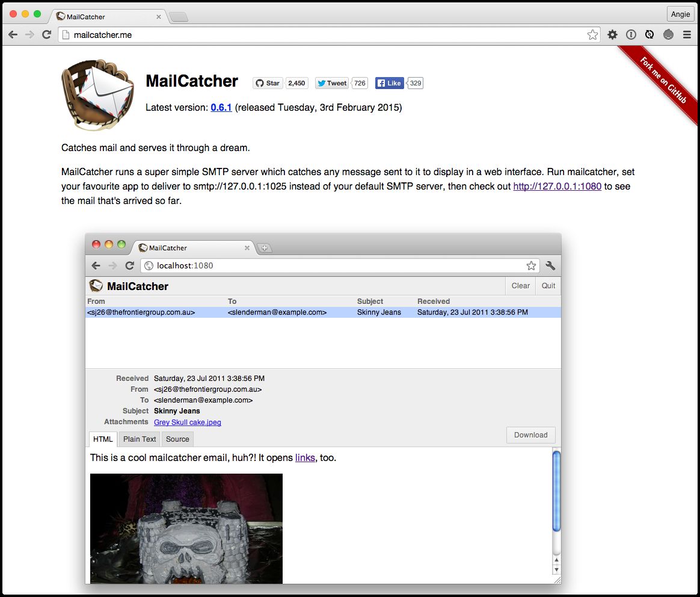Click the Subject column header
This screenshot has width=700, height=597.
click(x=370, y=301)
